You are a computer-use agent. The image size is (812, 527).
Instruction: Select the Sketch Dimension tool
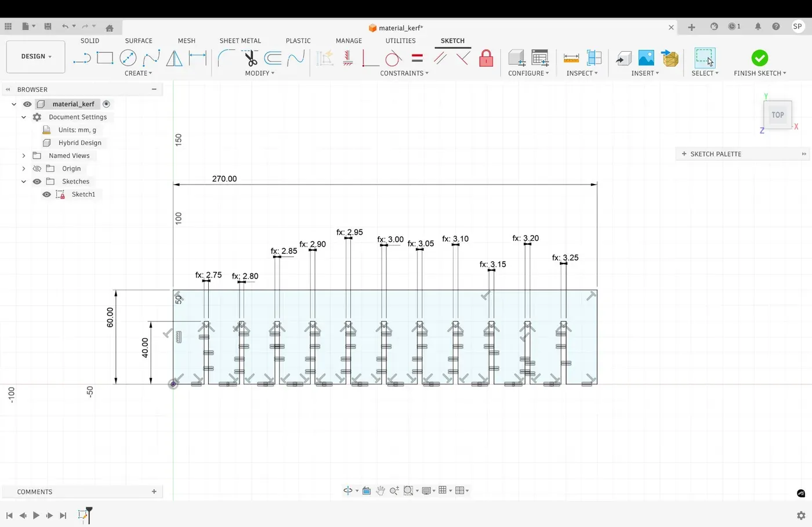coord(198,58)
